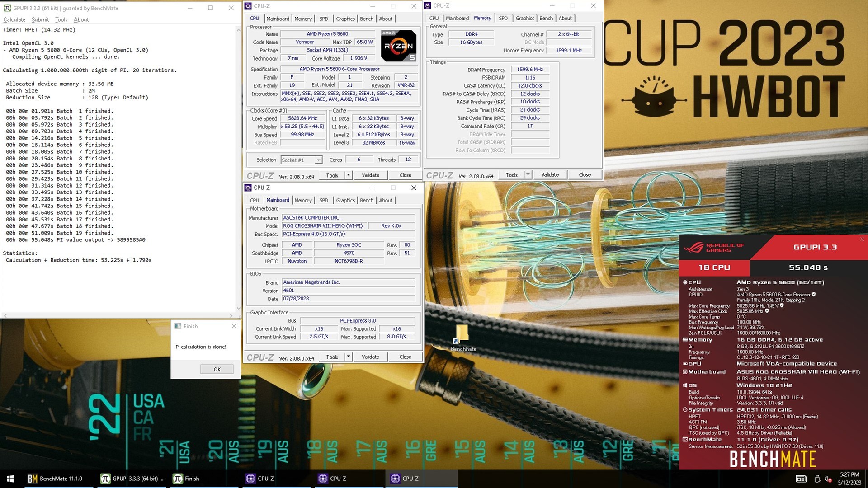Click the 55.048 s result in the BenchMate panel
Image resolution: width=868 pixels, height=488 pixels.
pos(808,267)
